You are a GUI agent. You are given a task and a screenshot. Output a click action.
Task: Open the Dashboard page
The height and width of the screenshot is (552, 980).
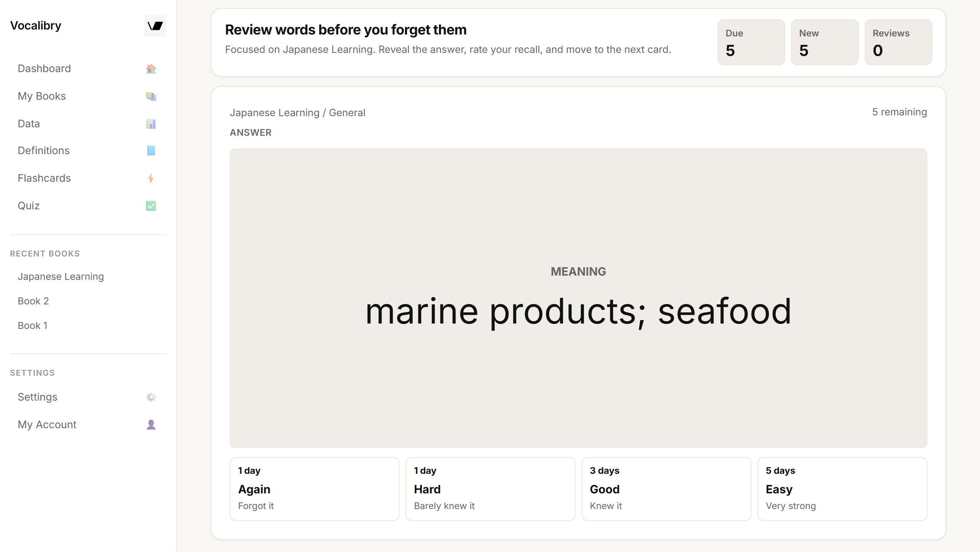pyautogui.click(x=88, y=69)
